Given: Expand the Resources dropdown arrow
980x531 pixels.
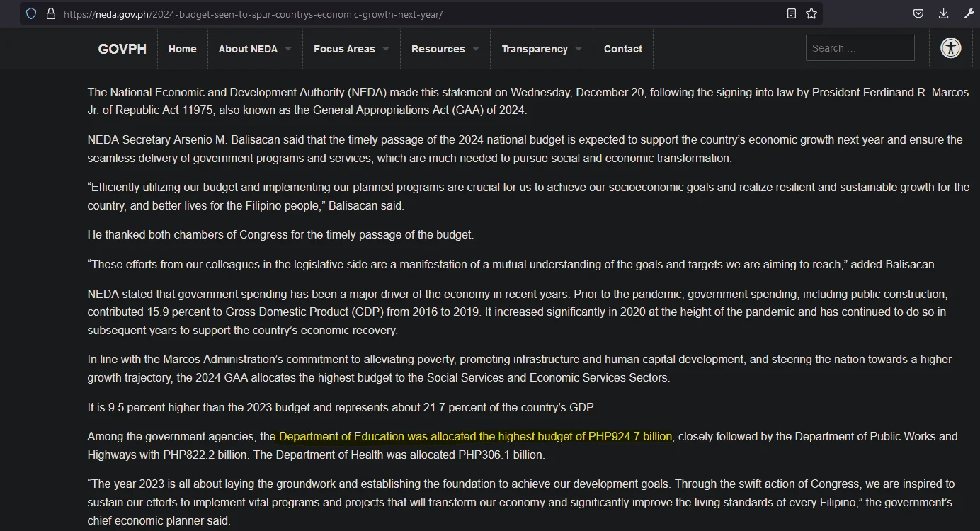Looking at the screenshot, I should [x=476, y=49].
